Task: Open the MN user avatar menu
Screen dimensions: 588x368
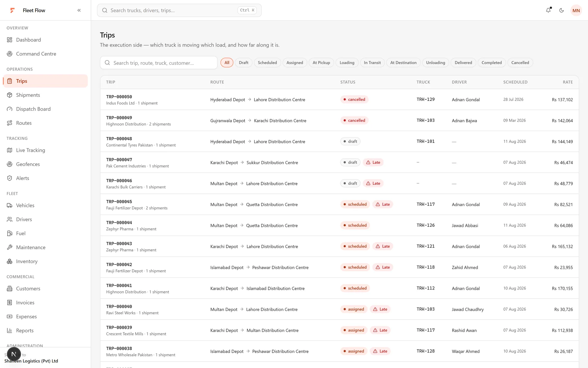Action: click(576, 10)
